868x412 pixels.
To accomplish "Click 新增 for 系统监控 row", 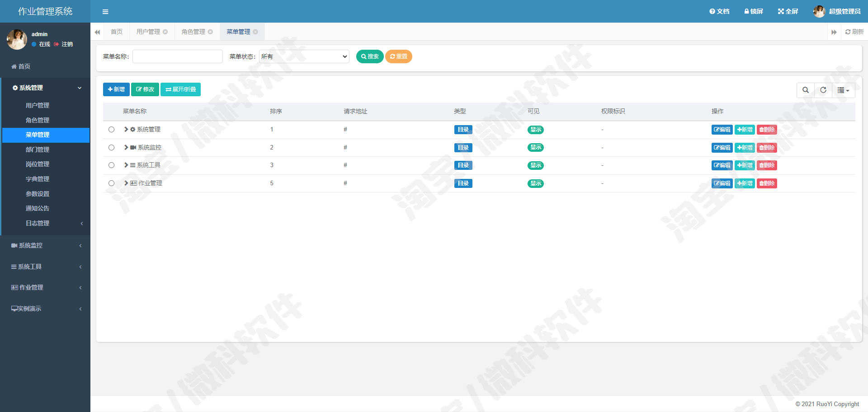I will point(745,147).
